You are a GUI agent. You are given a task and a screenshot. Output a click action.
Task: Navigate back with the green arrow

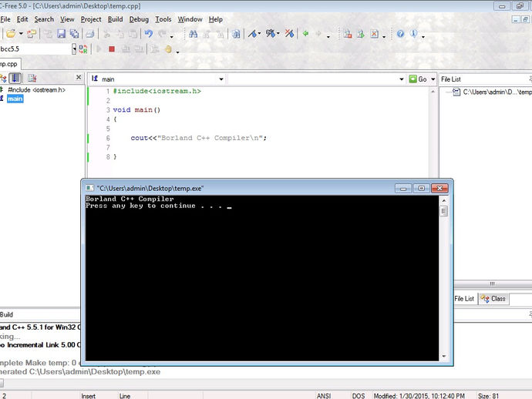(305, 33)
